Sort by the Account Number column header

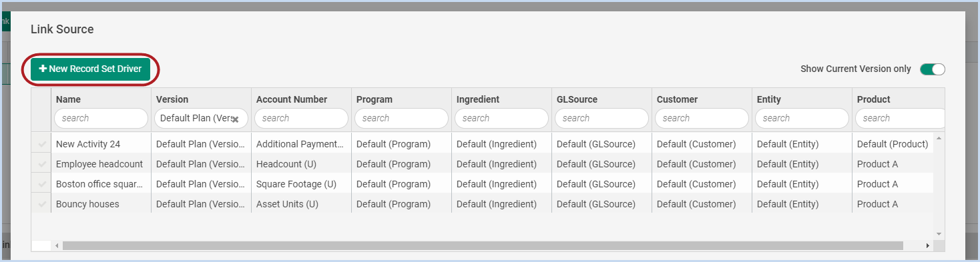[x=292, y=99]
